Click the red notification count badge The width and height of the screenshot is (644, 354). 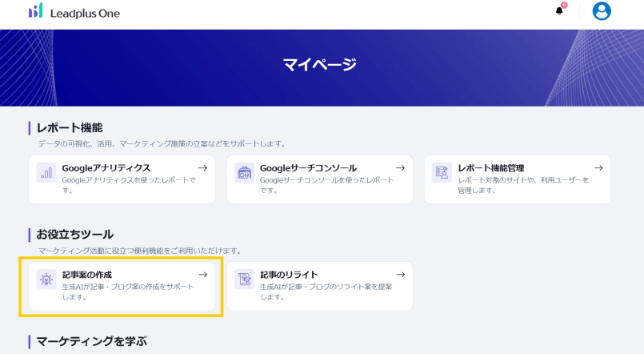pyautogui.click(x=564, y=5)
